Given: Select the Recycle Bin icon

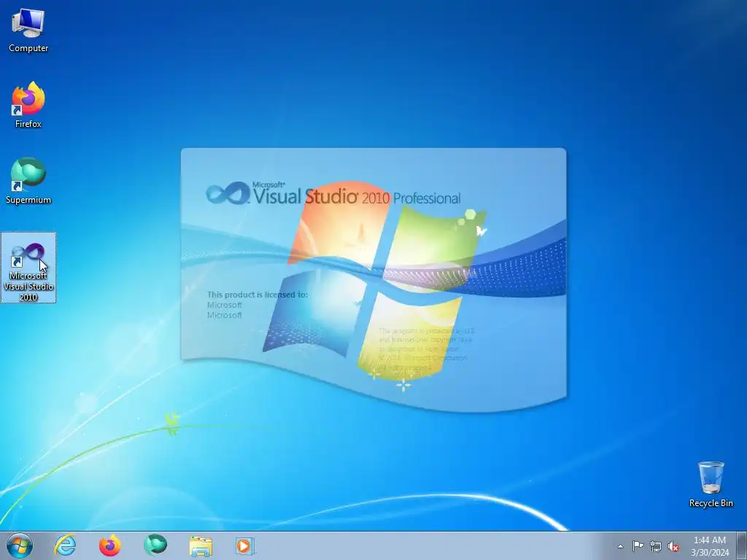Looking at the screenshot, I should [711, 484].
